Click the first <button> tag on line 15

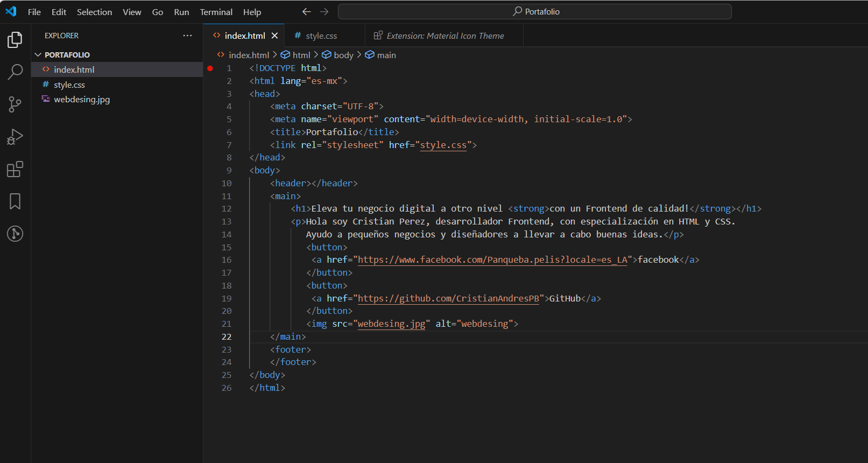(327, 247)
